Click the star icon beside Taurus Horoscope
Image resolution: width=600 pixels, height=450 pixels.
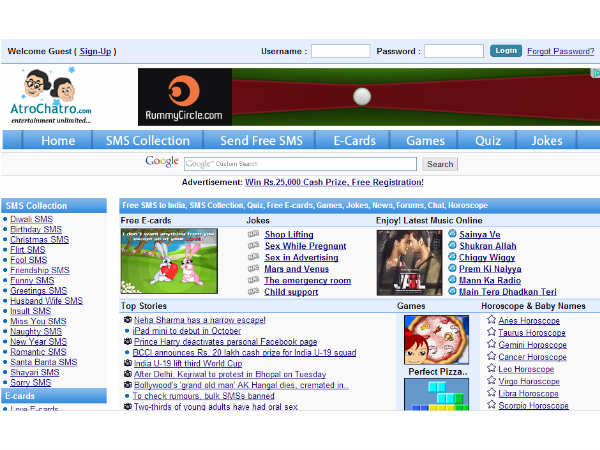pyautogui.click(x=491, y=332)
